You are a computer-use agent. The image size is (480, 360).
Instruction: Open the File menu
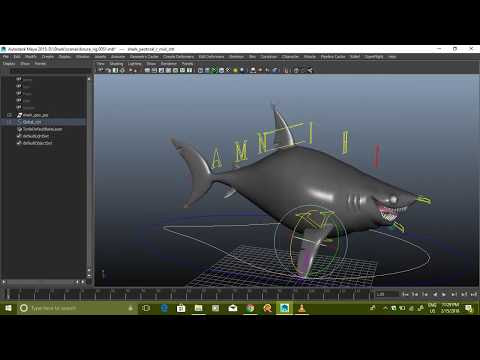tap(6, 57)
